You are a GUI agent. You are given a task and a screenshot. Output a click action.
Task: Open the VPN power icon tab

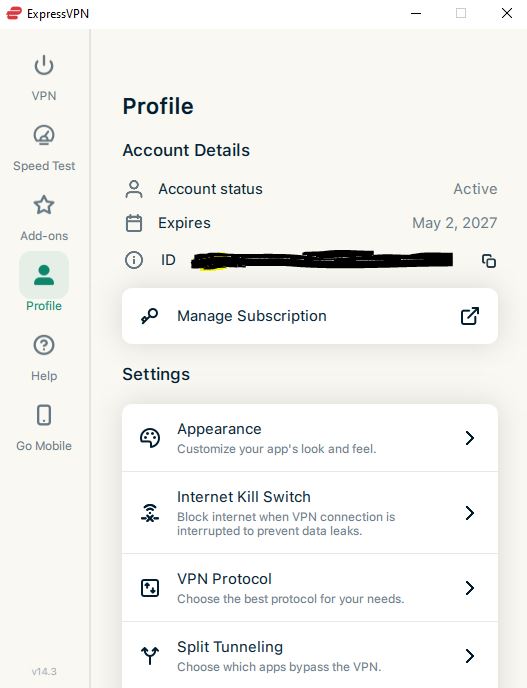pyautogui.click(x=44, y=65)
